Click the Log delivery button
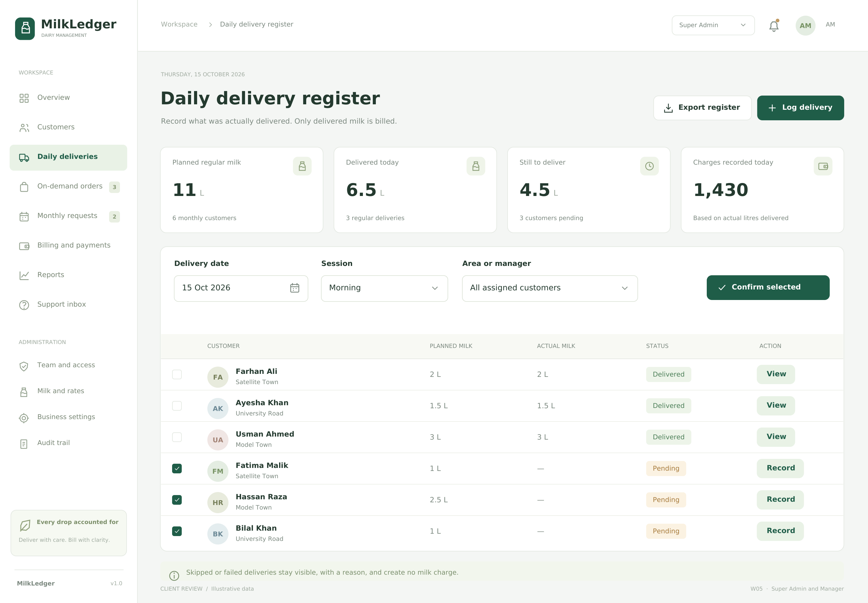The height and width of the screenshot is (603, 868). coord(800,108)
